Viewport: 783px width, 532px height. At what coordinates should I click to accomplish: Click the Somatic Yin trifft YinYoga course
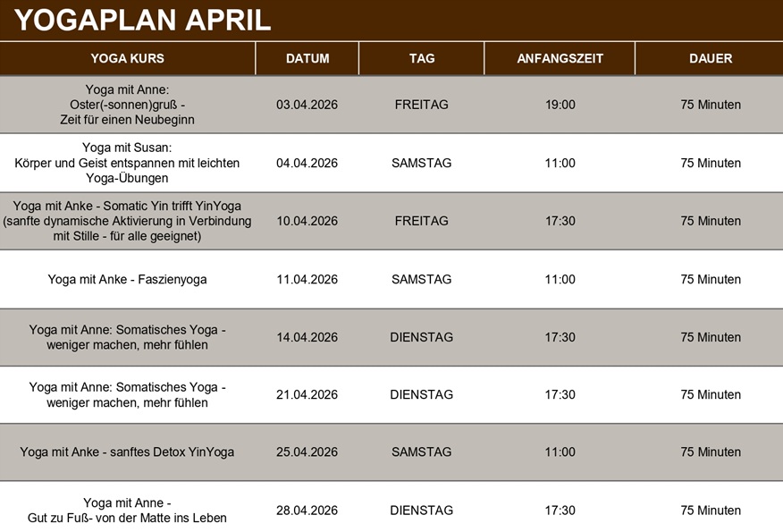tap(128, 221)
